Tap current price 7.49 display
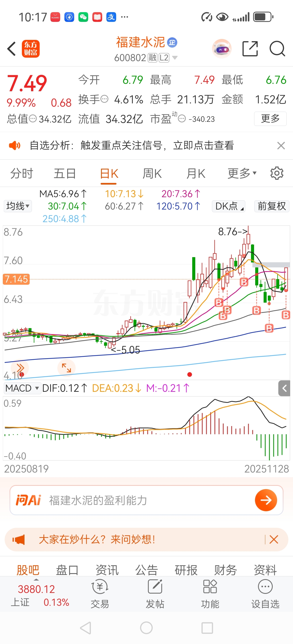 click(x=27, y=84)
